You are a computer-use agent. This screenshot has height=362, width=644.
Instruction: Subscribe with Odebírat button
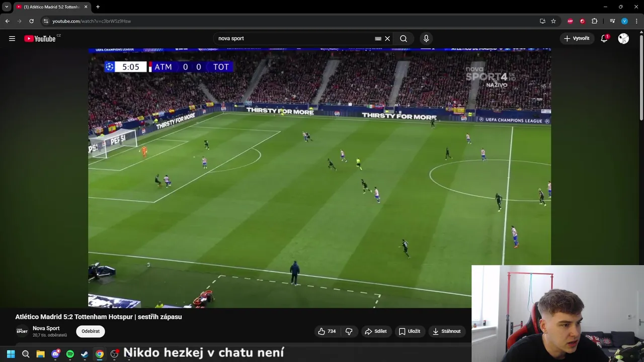coord(91,331)
